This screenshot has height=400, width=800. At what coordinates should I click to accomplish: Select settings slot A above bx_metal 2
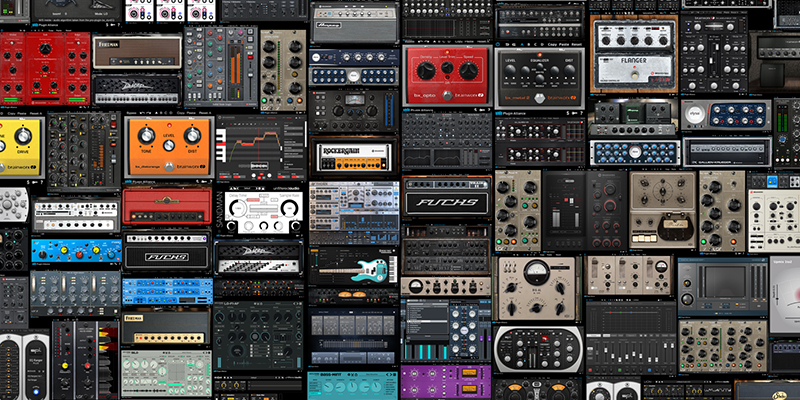tap(520, 44)
